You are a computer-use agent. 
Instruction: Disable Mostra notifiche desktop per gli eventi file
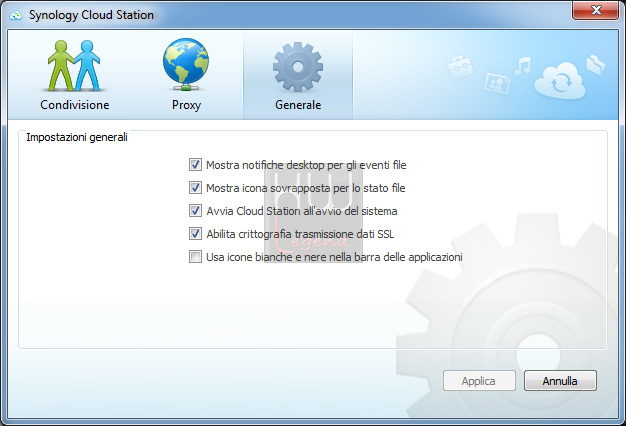195,164
